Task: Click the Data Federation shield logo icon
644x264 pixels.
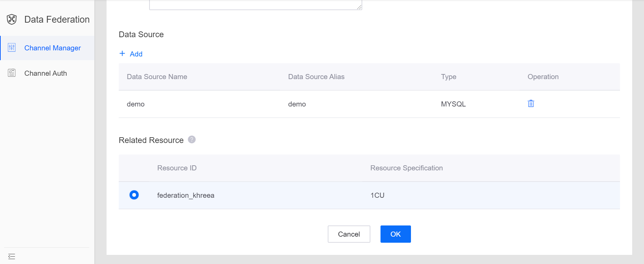Action: 12,19
